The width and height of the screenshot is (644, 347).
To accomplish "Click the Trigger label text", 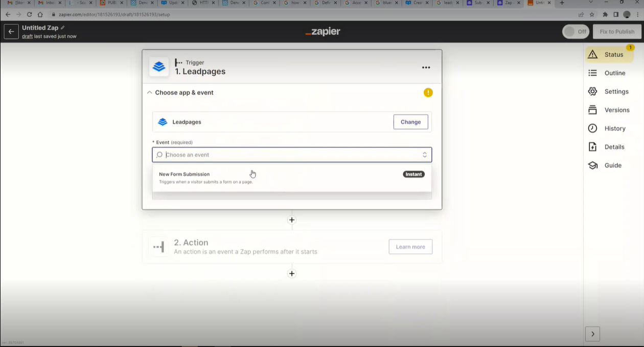I will pos(195,62).
